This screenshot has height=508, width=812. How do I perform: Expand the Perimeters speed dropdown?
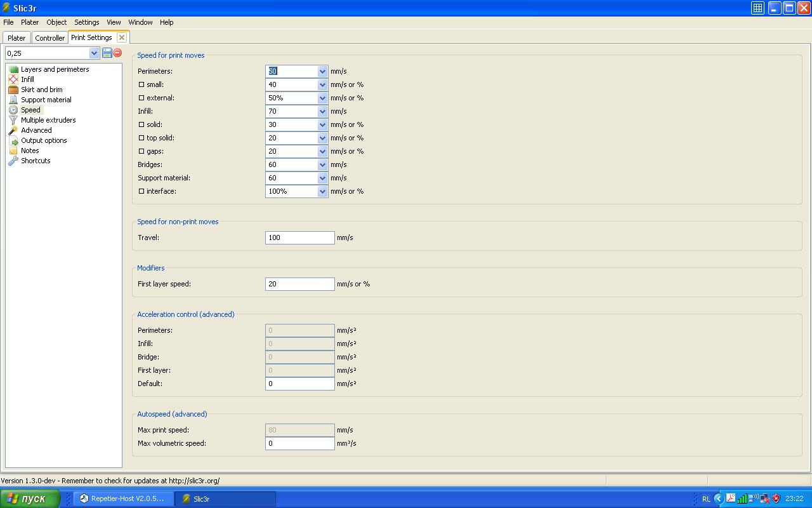pyautogui.click(x=322, y=72)
